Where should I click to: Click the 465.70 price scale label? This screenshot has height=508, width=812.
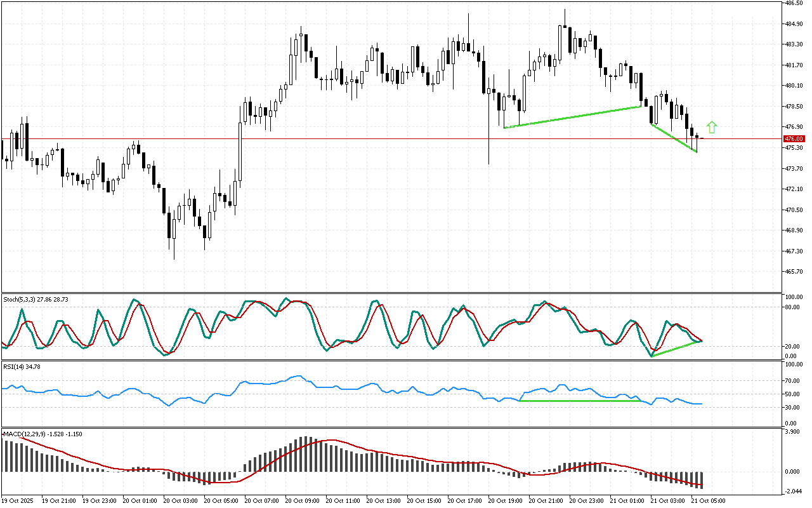click(x=794, y=271)
